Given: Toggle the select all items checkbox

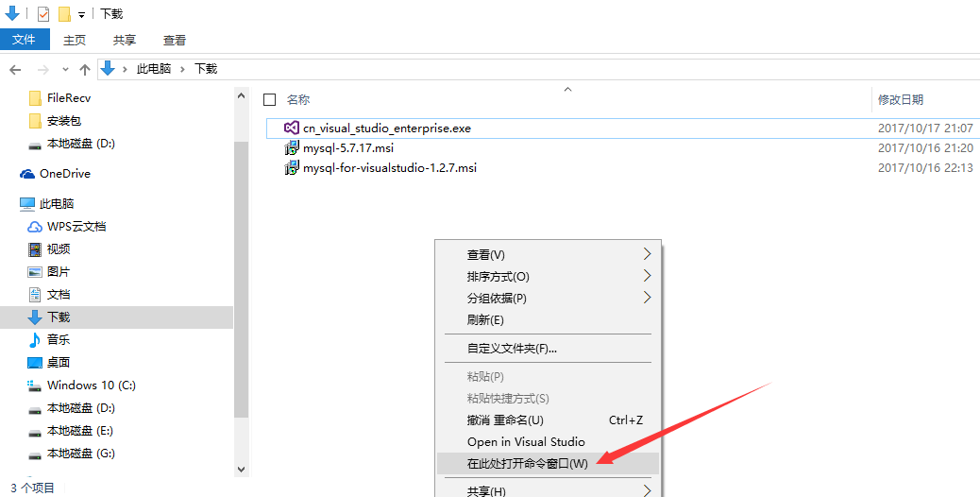Looking at the screenshot, I should [x=270, y=99].
